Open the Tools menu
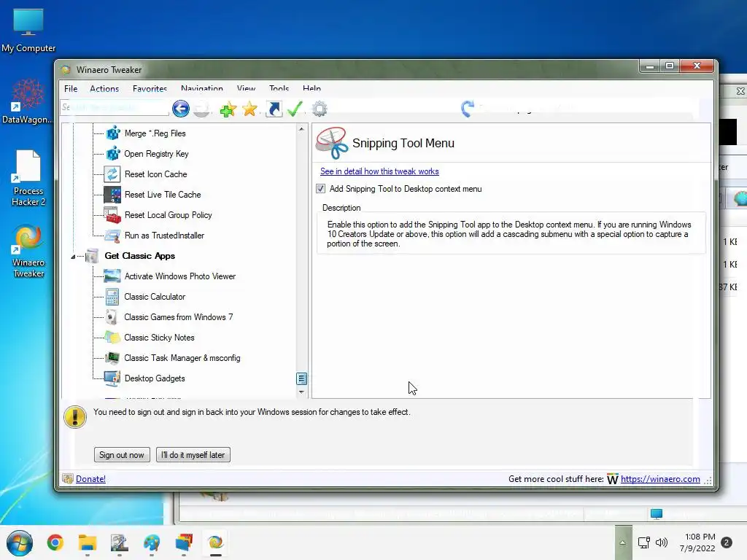Viewport: 747px width, 560px height. coord(279,88)
